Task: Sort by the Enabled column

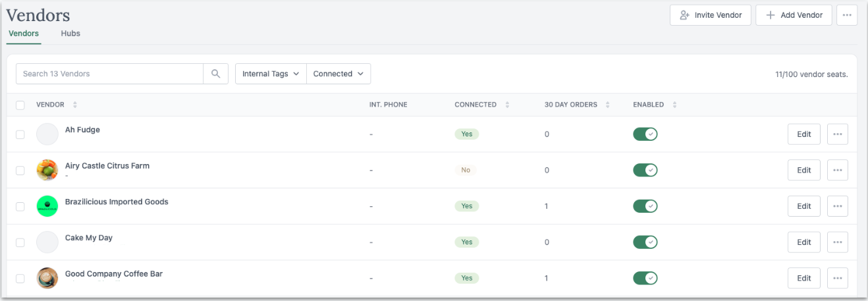Action: tap(674, 105)
